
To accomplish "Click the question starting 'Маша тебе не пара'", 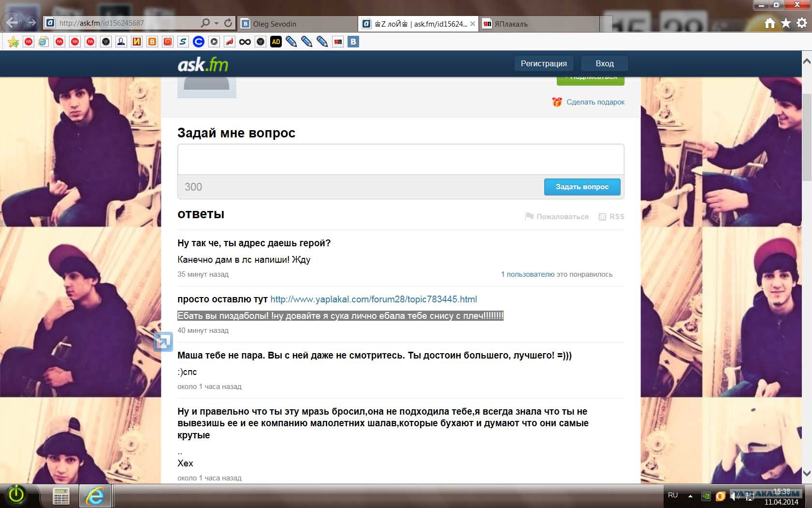I will pos(375,356).
